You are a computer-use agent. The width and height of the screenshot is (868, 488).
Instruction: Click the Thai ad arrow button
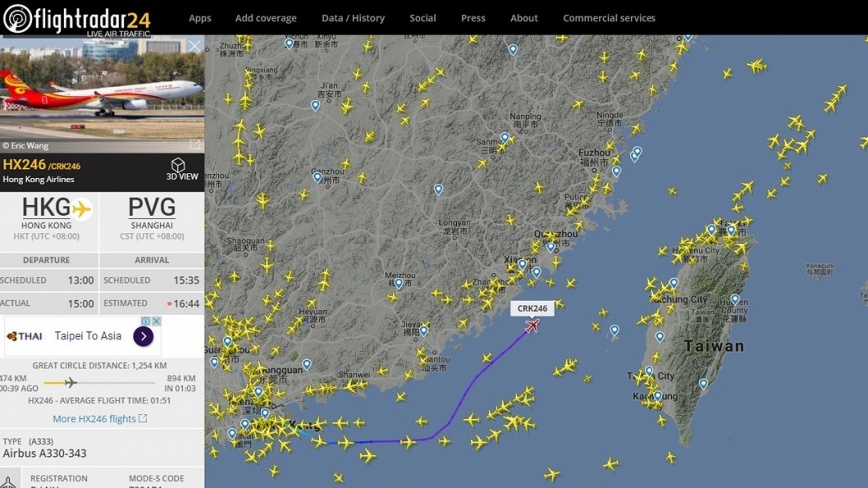tap(143, 336)
